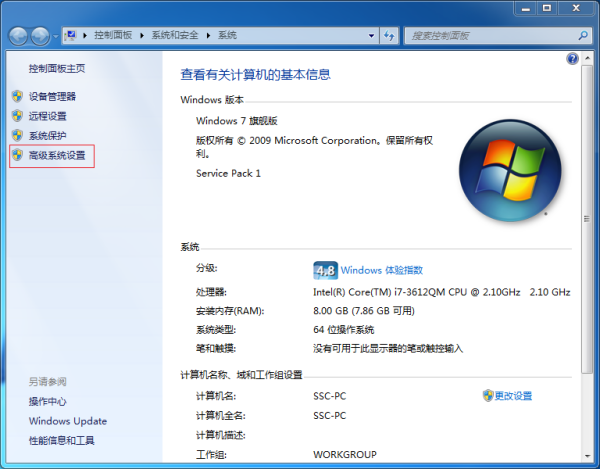The height and width of the screenshot is (469, 600).
Task: Open 操作中心 link
Action: tap(47, 401)
